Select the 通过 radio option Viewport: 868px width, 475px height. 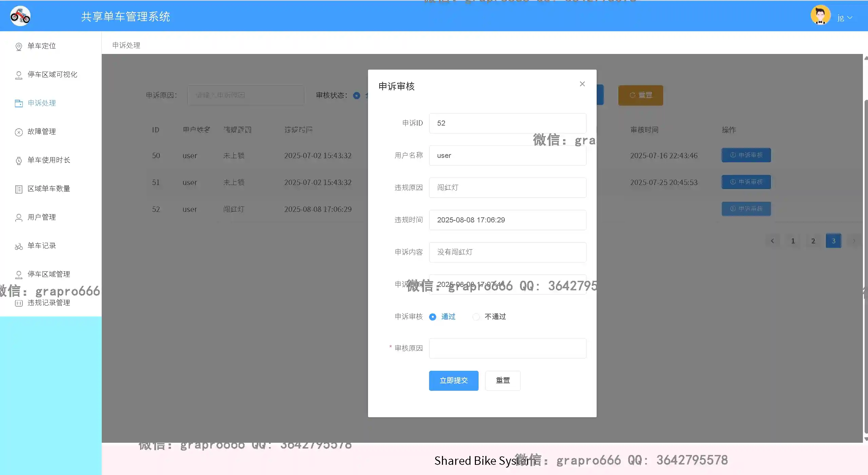click(x=432, y=317)
